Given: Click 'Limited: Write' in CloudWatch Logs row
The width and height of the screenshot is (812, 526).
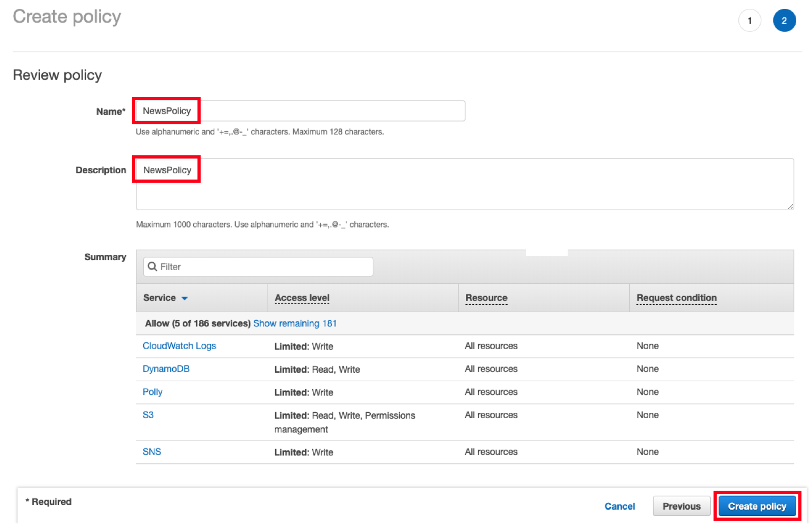Looking at the screenshot, I should click(x=304, y=346).
